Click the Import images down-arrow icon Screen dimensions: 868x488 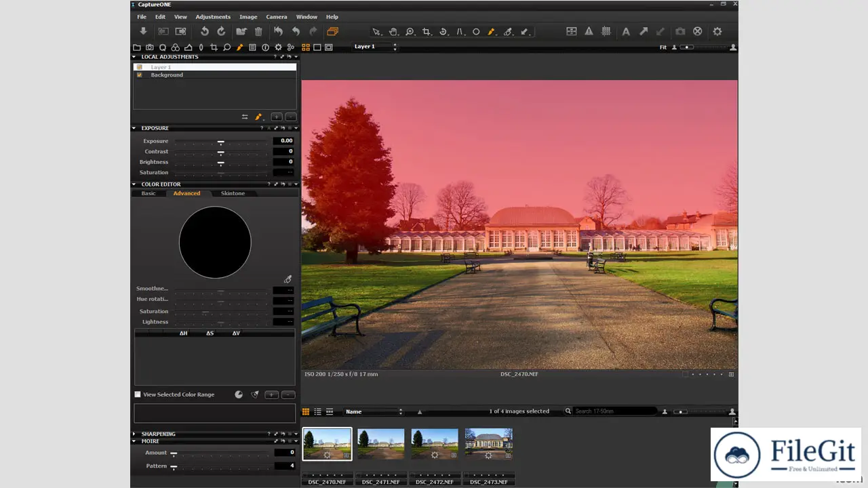click(143, 31)
